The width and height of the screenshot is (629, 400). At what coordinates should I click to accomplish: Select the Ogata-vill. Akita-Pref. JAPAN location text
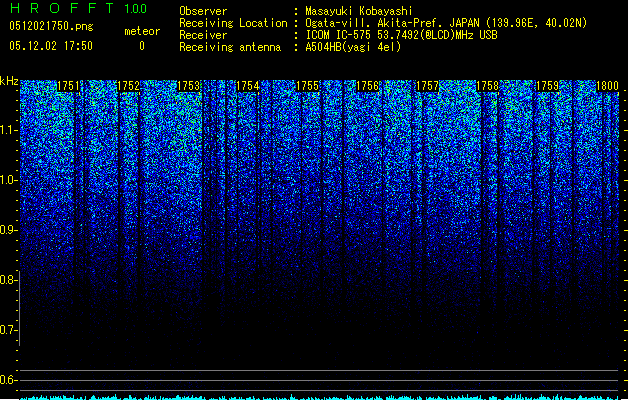click(446, 23)
